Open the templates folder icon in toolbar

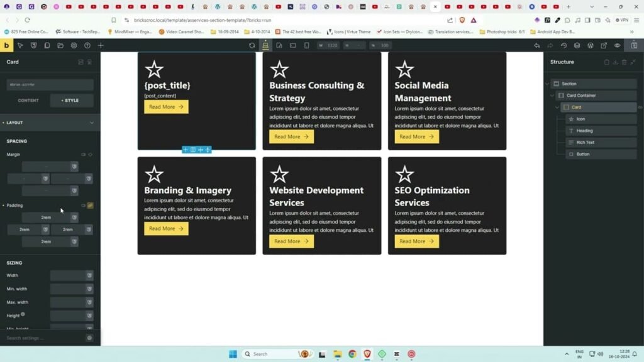[60, 45]
